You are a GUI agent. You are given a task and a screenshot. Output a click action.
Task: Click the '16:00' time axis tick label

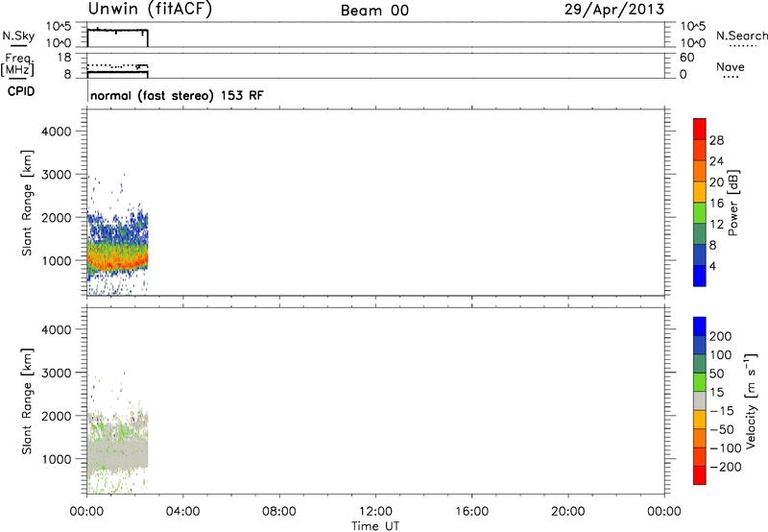click(471, 512)
